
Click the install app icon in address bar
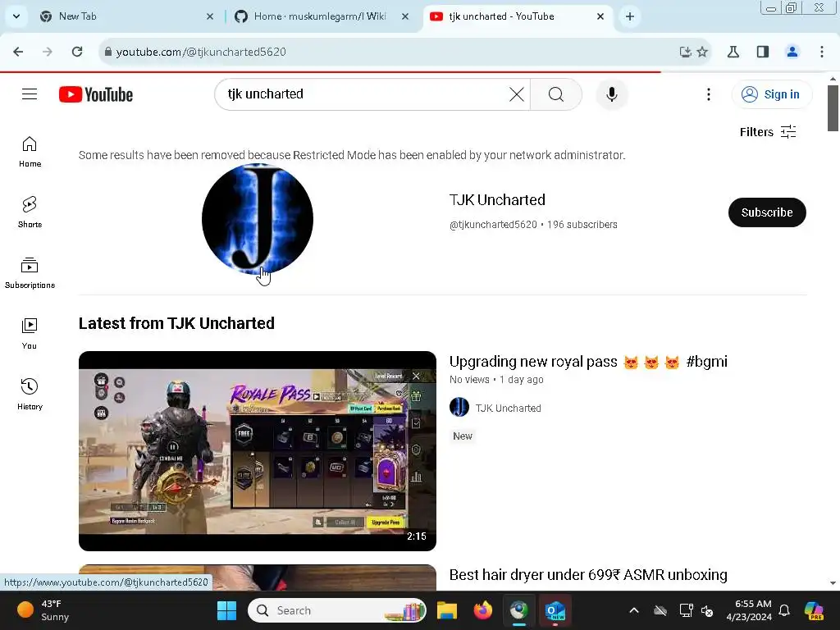pos(685,52)
